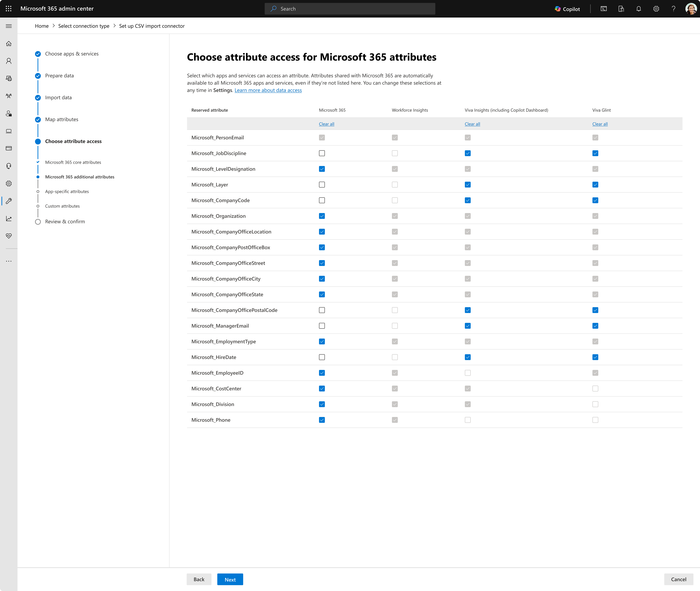The image size is (700, 591).
Task: Click the Microsoft_Division attribute name
Action: [213, 404]
